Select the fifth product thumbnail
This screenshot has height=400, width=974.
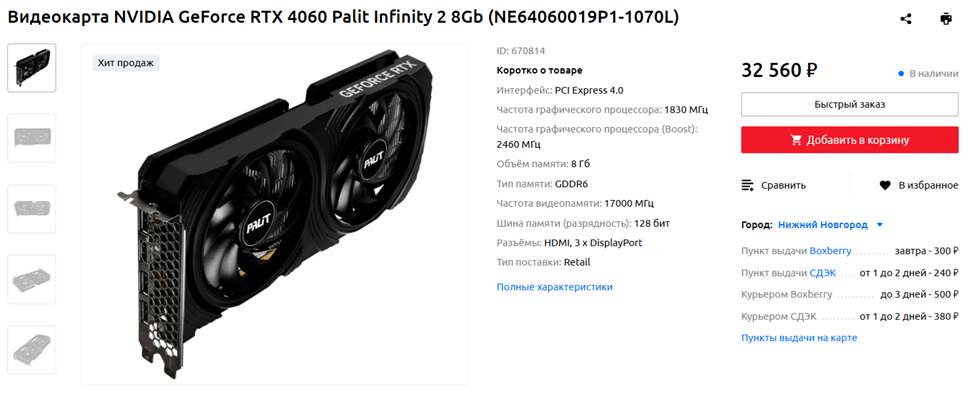tap(32, 350)
